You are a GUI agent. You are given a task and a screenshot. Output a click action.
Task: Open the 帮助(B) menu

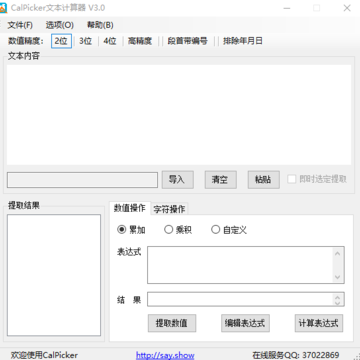pyautogui.click(x=100, y=25)
